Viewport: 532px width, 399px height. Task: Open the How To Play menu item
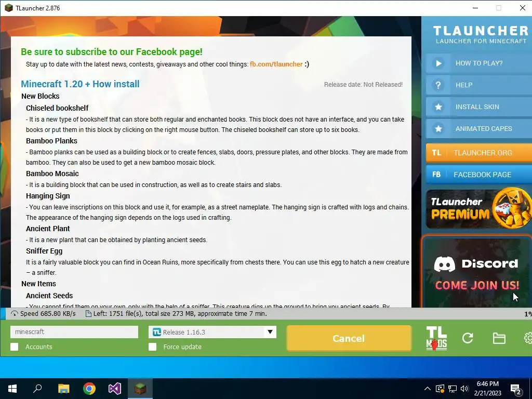tap(478, 63)
